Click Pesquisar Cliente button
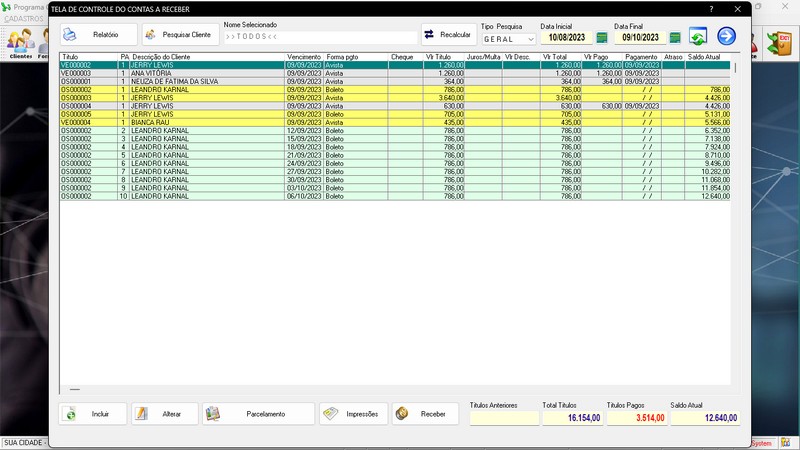 (x=181, y=35)
